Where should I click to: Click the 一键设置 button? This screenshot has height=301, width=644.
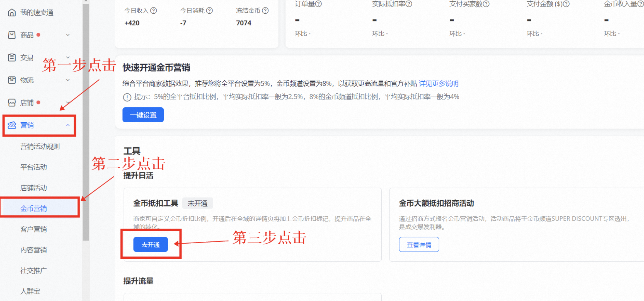pyautogui.click(x=143, y=115)
